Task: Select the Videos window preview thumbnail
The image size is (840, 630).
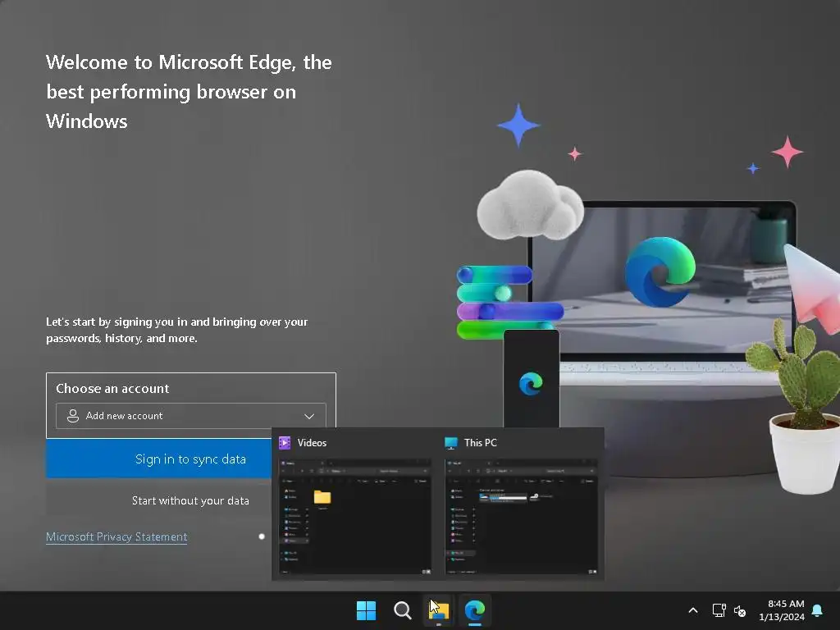Action: tap(355, 517)
